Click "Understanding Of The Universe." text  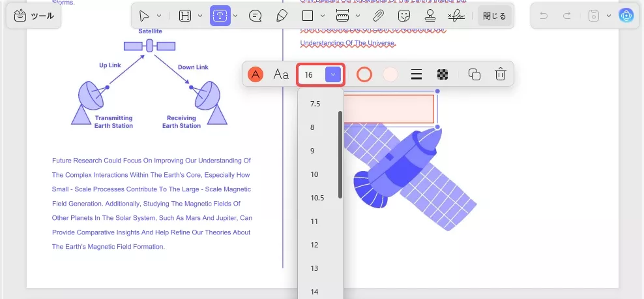[348, 43]
